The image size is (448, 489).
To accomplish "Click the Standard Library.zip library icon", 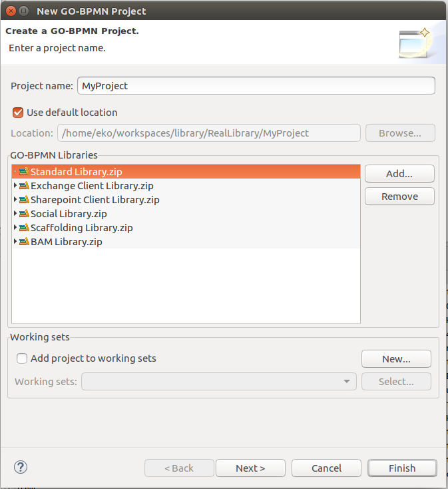I will coord(24,171).
